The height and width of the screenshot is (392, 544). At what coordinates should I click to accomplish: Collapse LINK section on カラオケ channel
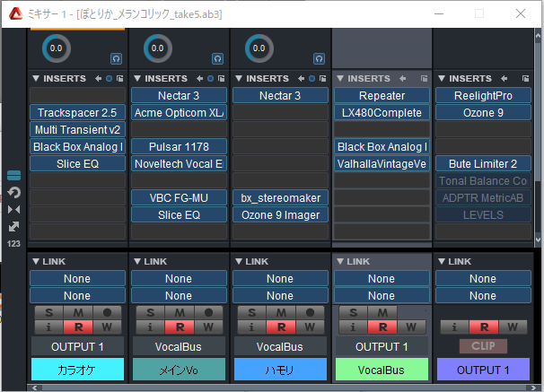[x=36, y=261]
